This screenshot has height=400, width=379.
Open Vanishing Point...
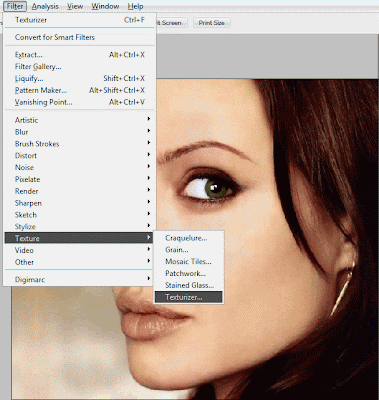pos(80,102)
